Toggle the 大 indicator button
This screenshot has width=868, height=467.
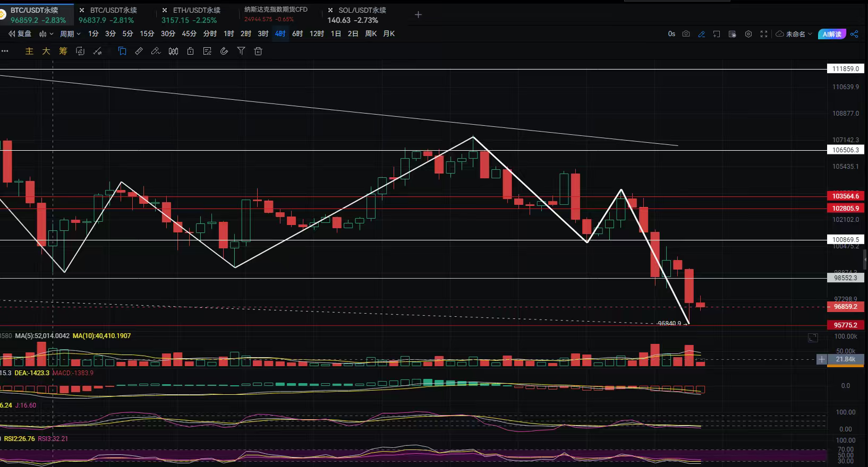coord(46,51)
